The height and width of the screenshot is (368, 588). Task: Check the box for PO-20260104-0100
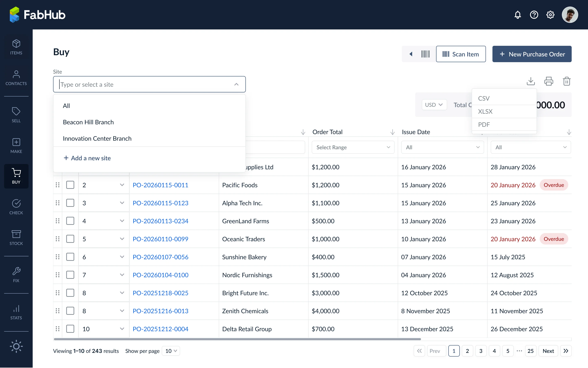pyautogui.click(x=70, y=275)
